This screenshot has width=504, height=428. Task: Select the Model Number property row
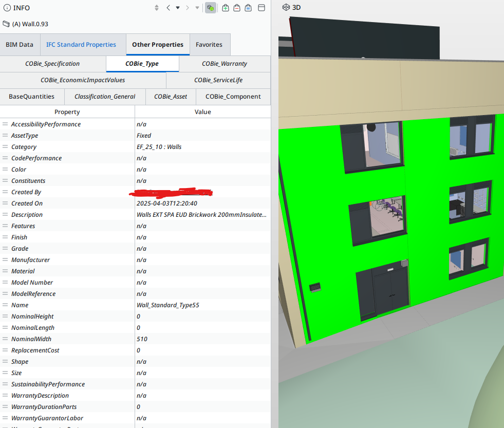pos(135,282)
